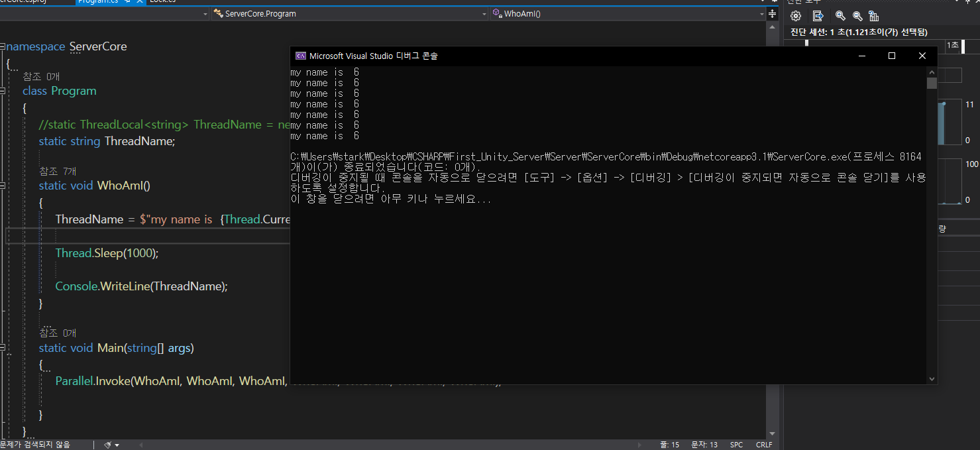Viewport: 980px width, 450px height.
Task: Click the '진단 세션' session label
Action: (x=859, y=32)
